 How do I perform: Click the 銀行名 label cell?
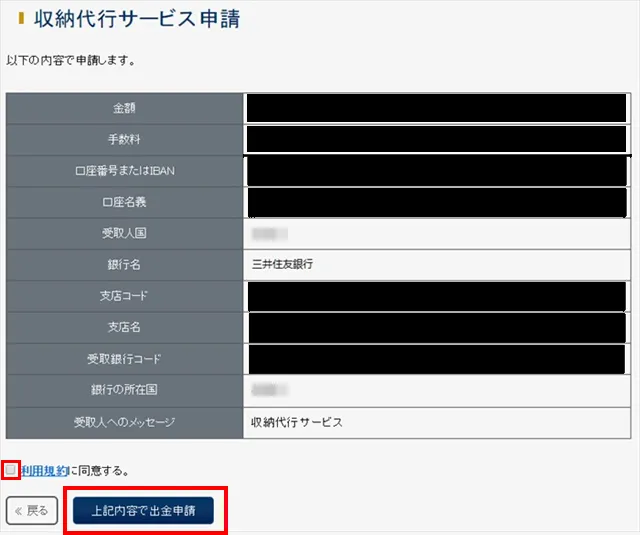(x=125, y=265)
